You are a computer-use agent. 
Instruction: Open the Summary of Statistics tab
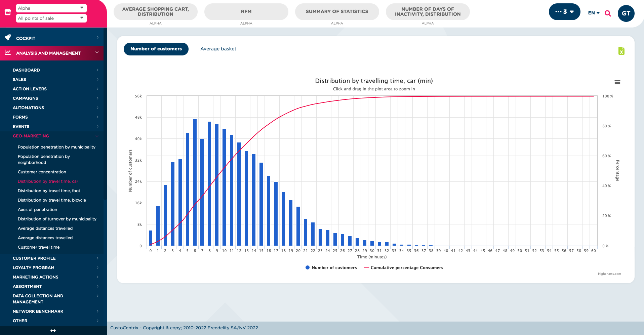click(x=337, y=12)
